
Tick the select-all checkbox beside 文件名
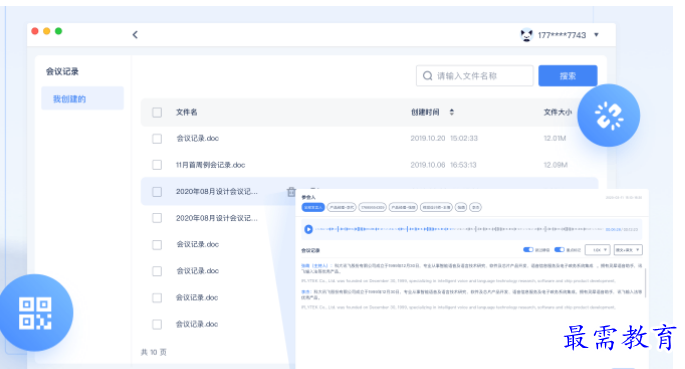pos(157,113)
